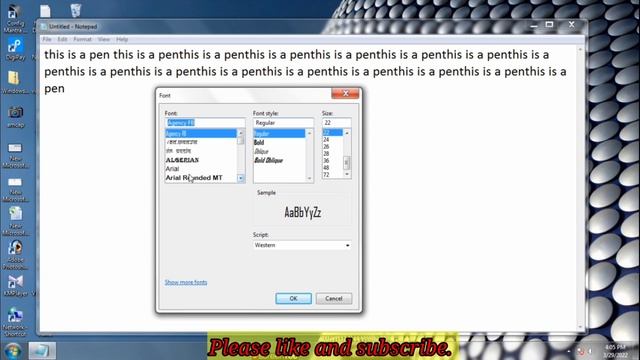The width and height of the screenshot is (640, 360).
Task: Follow the Show more fonts link
Action: [186, 282]
